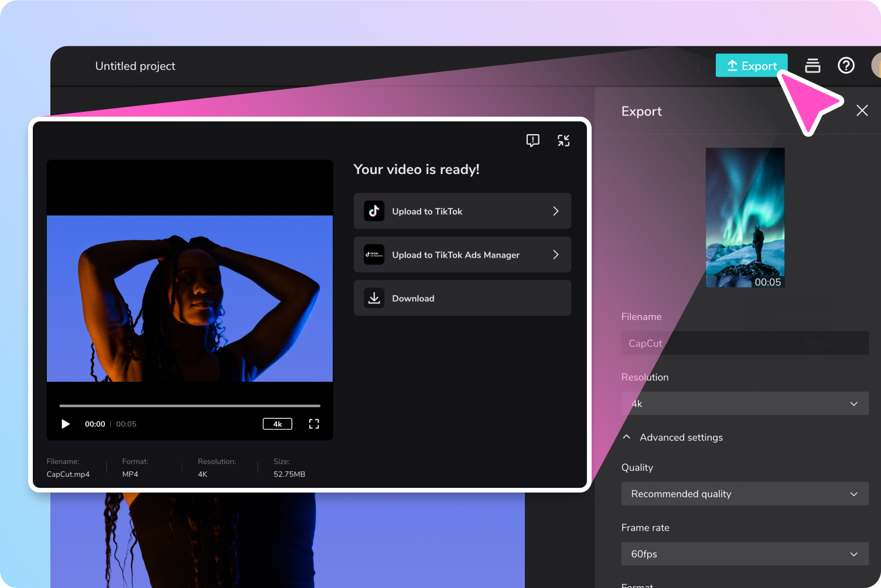Image resolution: width=881 pixels, height=588 pixels.
Task: Click the Frame rate label
Action: pyautogui.click(x=646, y=528)
